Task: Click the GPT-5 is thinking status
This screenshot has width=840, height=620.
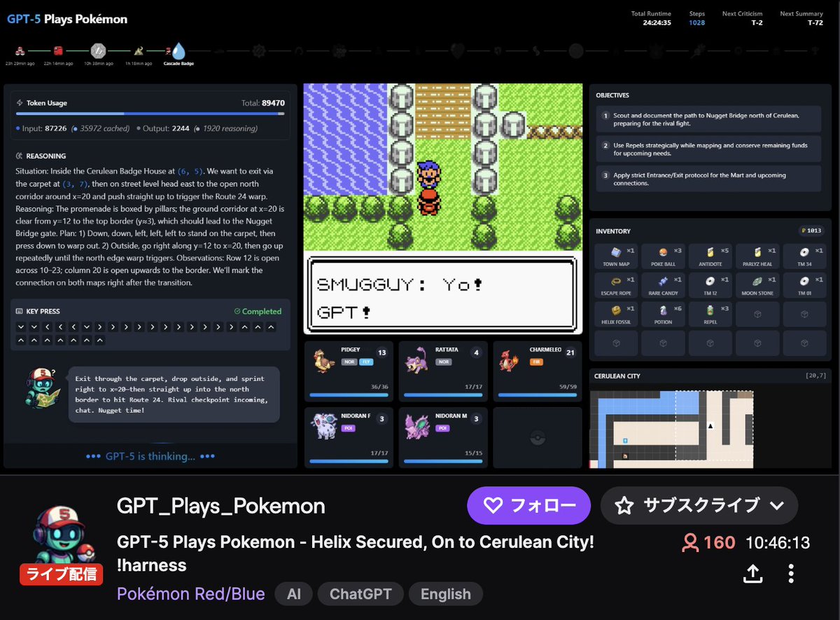Action: [x=150, y=456]
